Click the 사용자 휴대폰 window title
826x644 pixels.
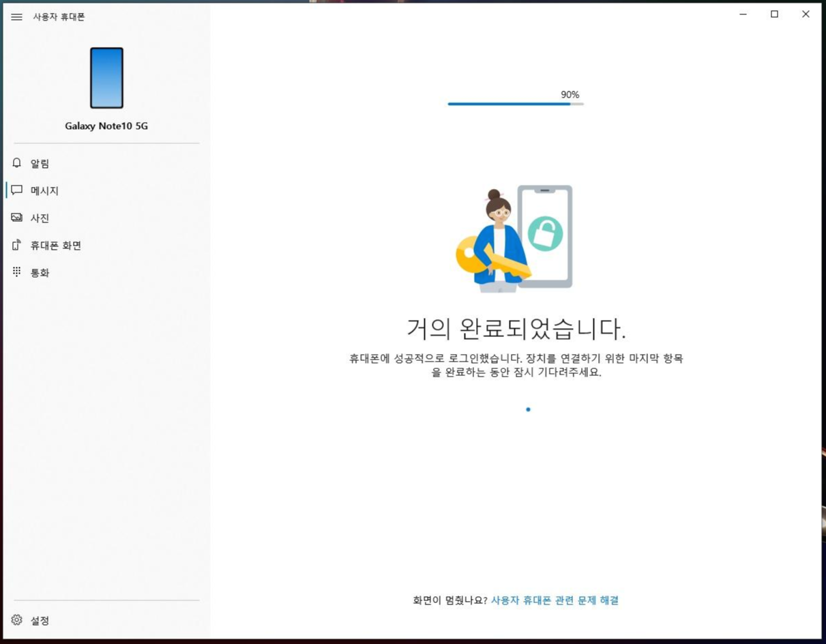pos(59,17)
